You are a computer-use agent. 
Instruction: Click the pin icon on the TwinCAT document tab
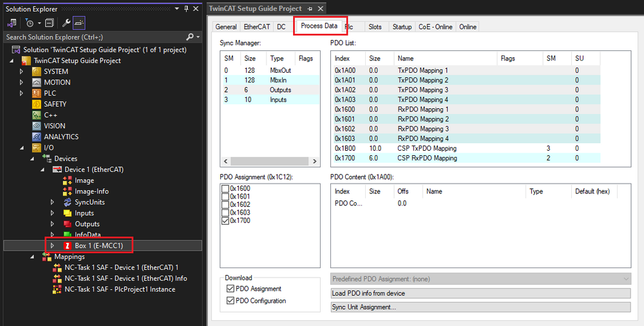tap(310, 8)
